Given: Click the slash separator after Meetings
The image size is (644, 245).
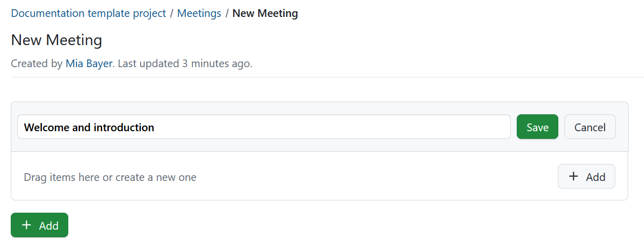Looking at the screenshot, I should point(227,13).
